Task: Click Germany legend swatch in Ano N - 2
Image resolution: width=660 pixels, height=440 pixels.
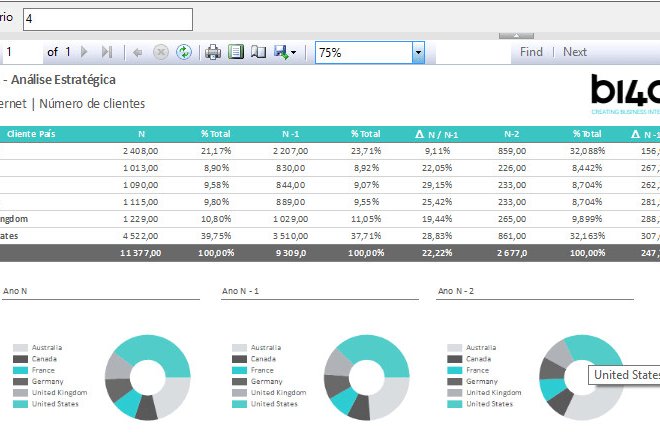Action: point(455,382)
